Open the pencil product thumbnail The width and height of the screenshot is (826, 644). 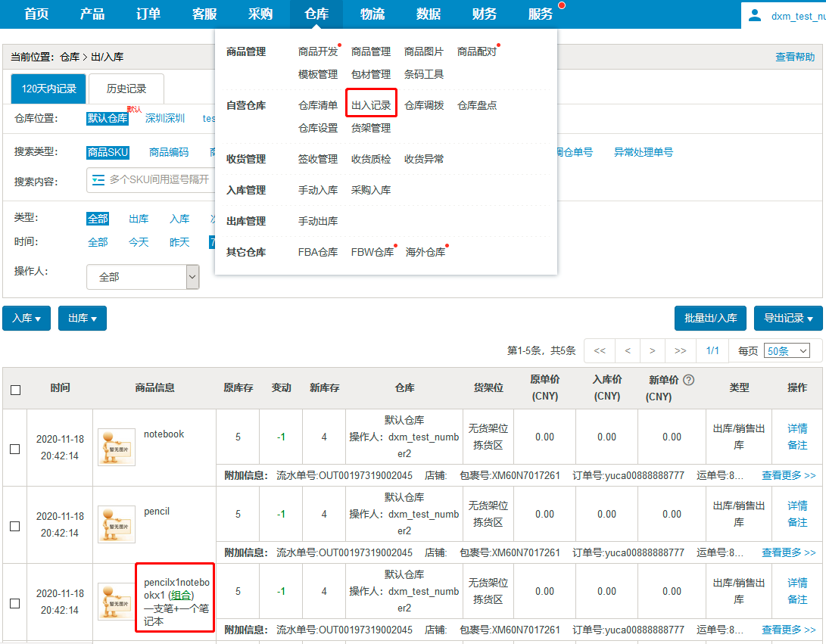click(x=117, y=524)
